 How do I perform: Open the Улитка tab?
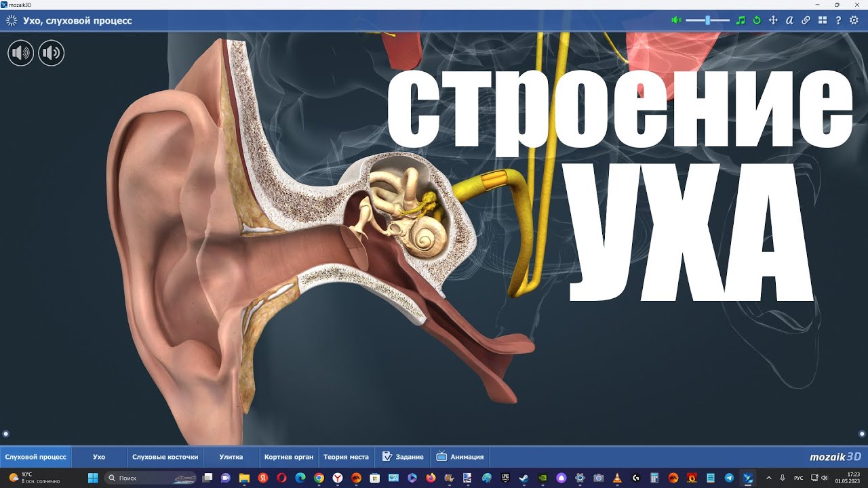[x=231, y=457]
